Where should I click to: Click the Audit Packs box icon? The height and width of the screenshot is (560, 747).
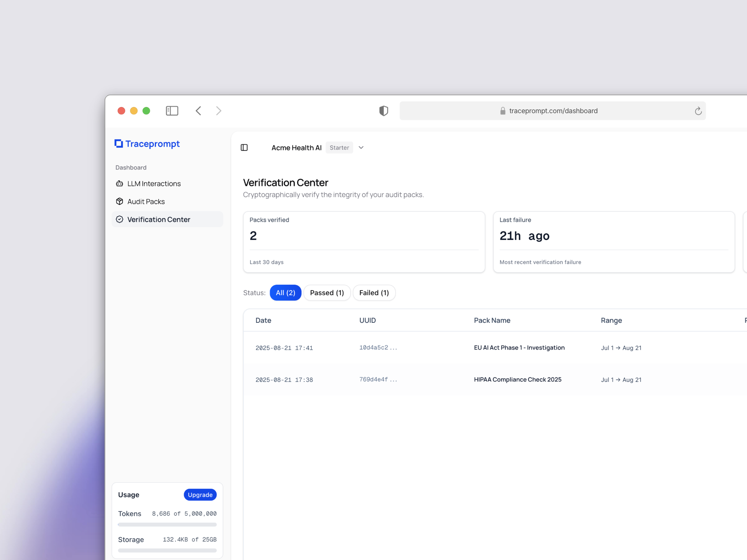pos(119,201)
